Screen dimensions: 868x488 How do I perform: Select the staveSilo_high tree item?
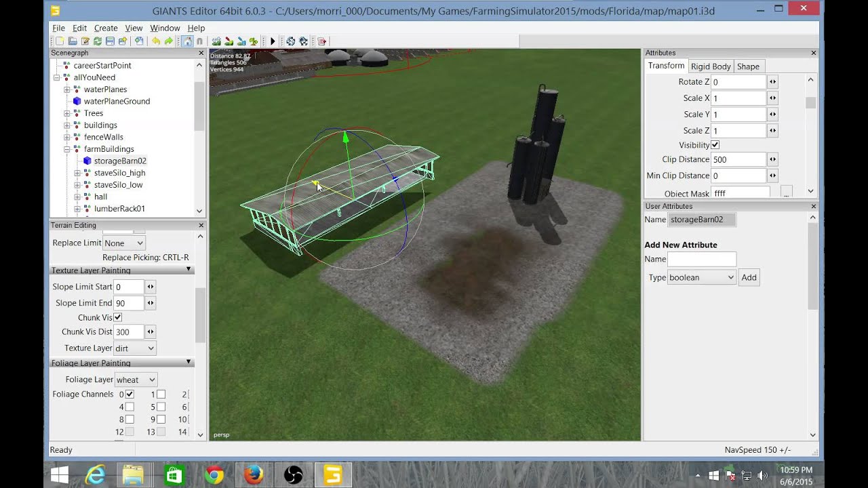tap(119, 173)
